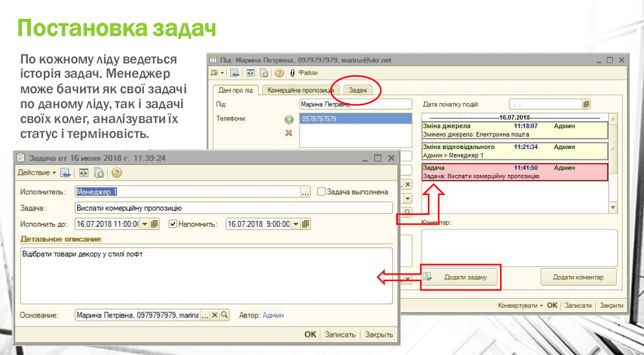Open calendar picker for Напомнить date
644x355 pixels.
pos(305,224)
